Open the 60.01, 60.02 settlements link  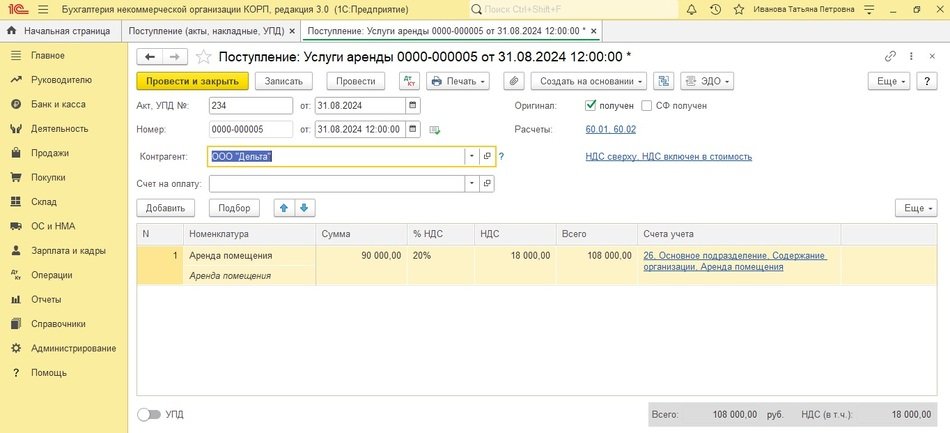[x=610, y=129]
